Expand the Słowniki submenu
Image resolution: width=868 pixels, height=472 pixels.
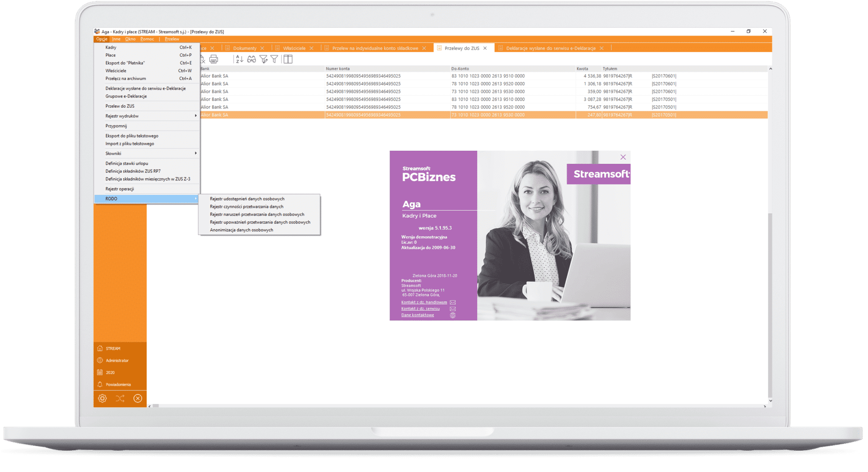coord(147,153)
